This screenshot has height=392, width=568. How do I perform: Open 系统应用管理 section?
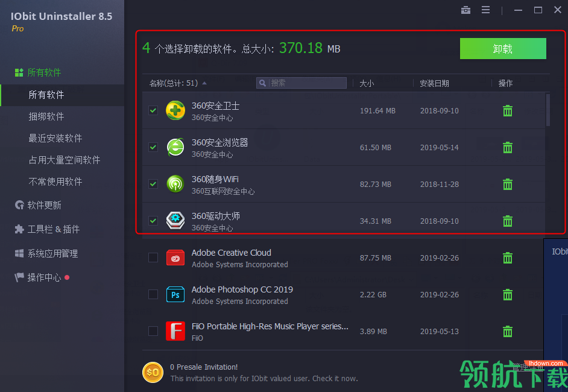click(x=46, y=254)
